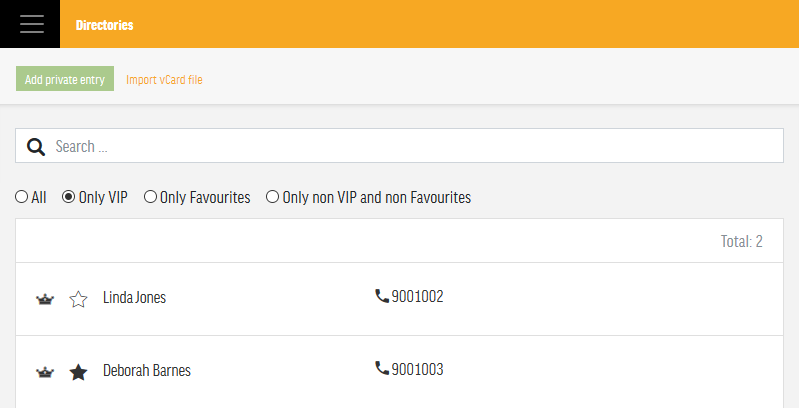The height and width of the screenshot is (408, 799).
Task: Click phone icon next to 9001002
Action: point(382,296)
